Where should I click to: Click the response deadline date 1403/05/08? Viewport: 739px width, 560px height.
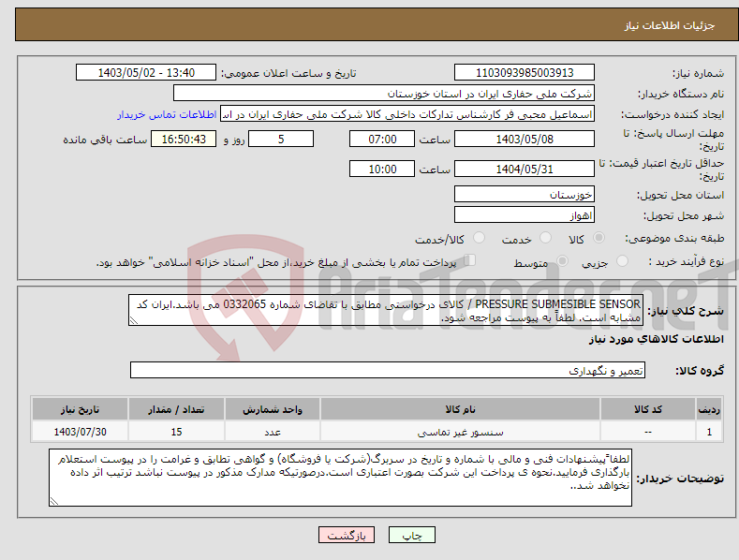[x=525, y=139]
